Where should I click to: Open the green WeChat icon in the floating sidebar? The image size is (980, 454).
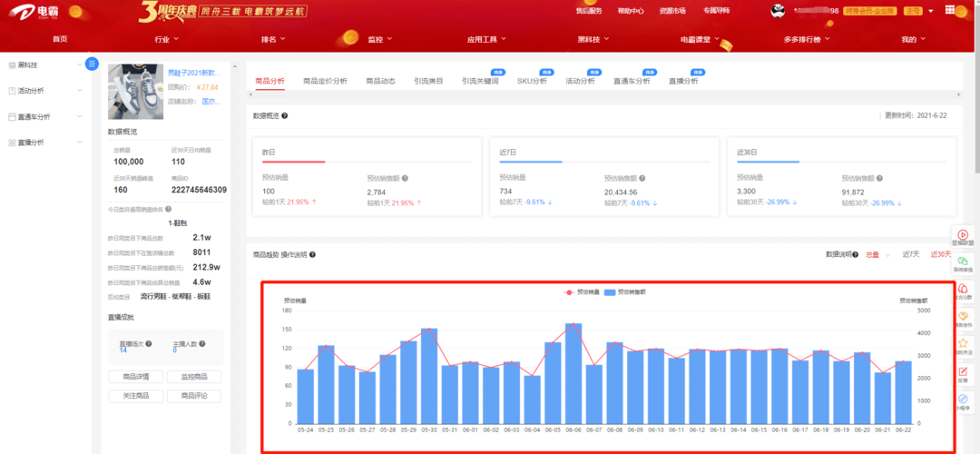coord(963,262)
